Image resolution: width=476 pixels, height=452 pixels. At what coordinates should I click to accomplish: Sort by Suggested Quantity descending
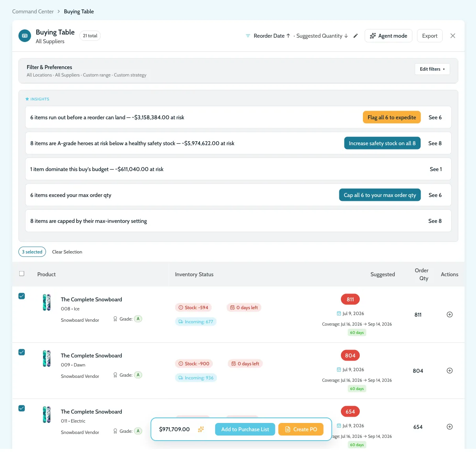coord(322,36)
